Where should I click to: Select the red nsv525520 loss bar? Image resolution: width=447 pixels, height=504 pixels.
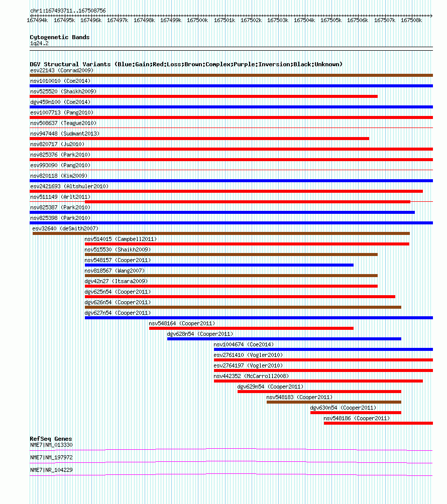tap(203, 96)
